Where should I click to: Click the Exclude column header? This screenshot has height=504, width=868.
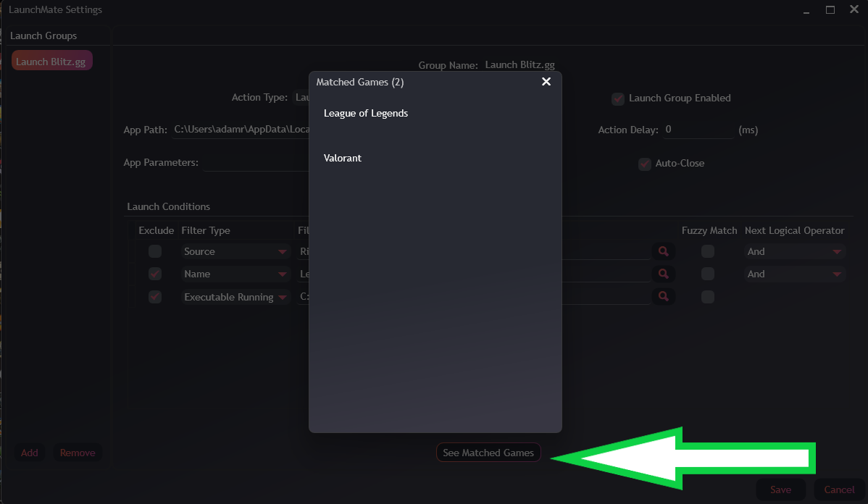[156, 231]
